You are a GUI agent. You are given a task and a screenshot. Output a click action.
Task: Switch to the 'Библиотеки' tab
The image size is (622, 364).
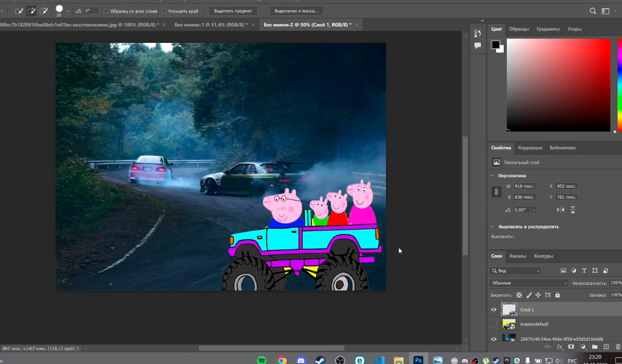[x=562, y=148]
